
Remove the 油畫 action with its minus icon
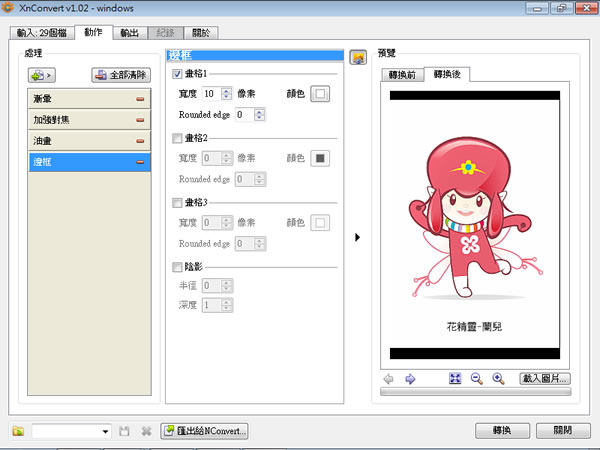point(140,140)
